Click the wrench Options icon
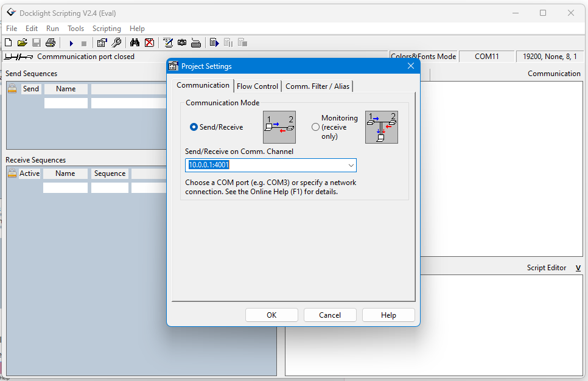The height and width of the screenshot is (381, 588). point(116,43)
